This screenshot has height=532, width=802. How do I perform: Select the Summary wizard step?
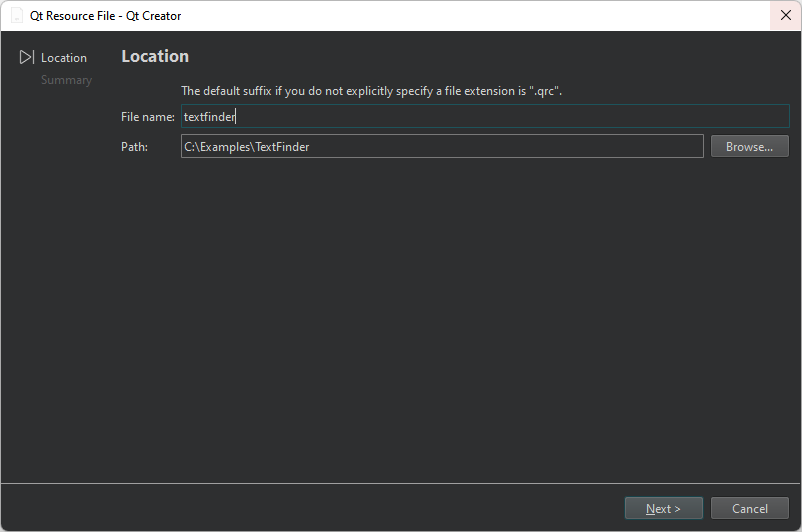[x=66, y=80]
